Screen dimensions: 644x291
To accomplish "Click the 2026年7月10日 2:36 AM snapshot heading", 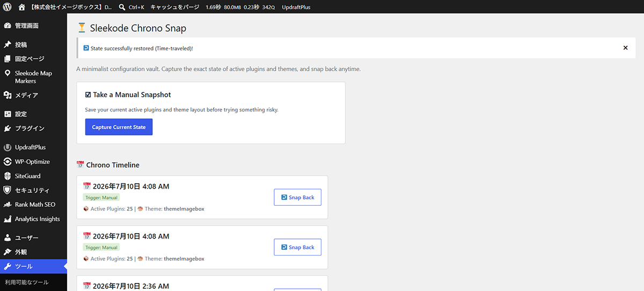I will pyautogui.click(x=131, y=286).
